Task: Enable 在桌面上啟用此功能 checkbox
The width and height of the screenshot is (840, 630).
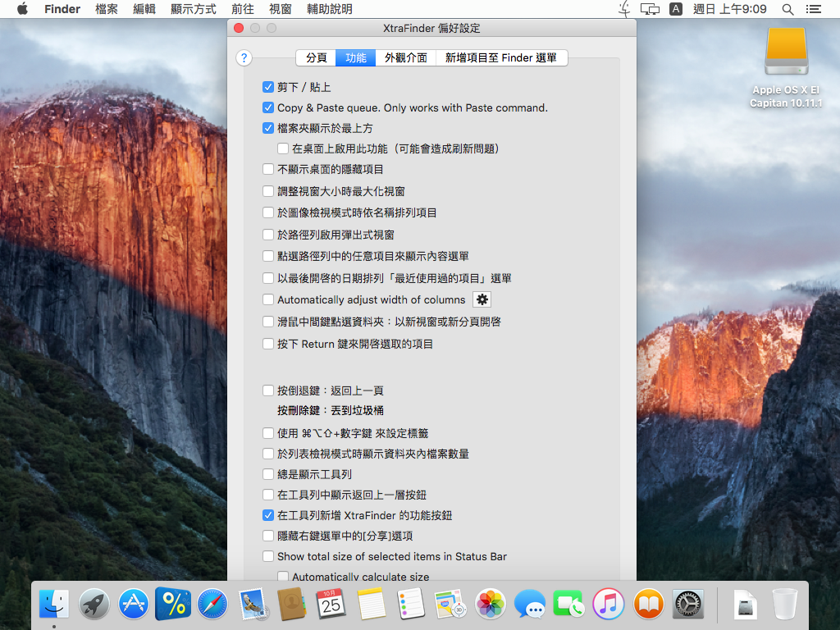Action: pyautogui.click(x=283, y=148)
